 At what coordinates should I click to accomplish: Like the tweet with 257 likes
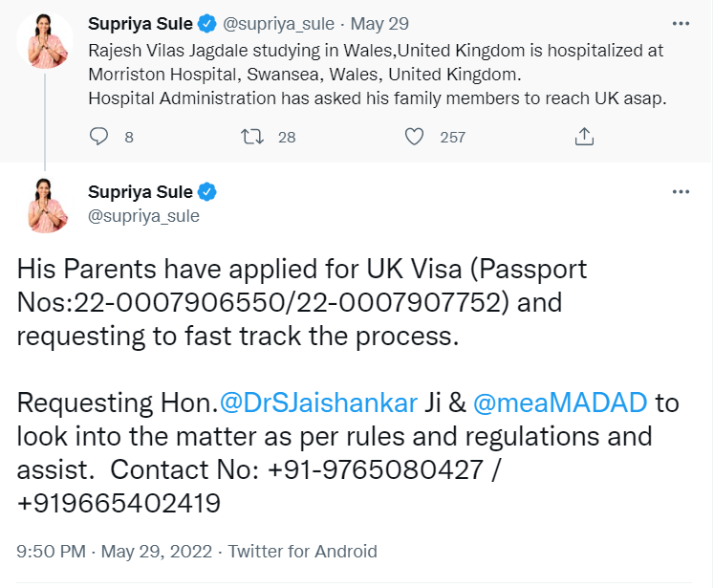click(414, 138)
